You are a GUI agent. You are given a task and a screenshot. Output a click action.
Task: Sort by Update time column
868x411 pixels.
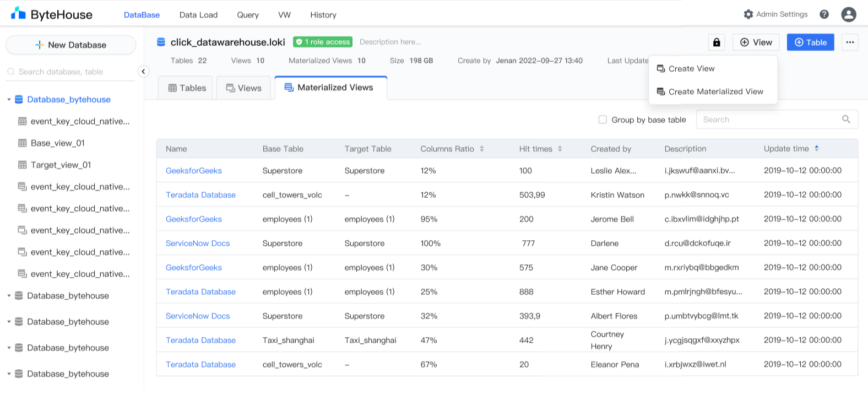tap(816, 149)
